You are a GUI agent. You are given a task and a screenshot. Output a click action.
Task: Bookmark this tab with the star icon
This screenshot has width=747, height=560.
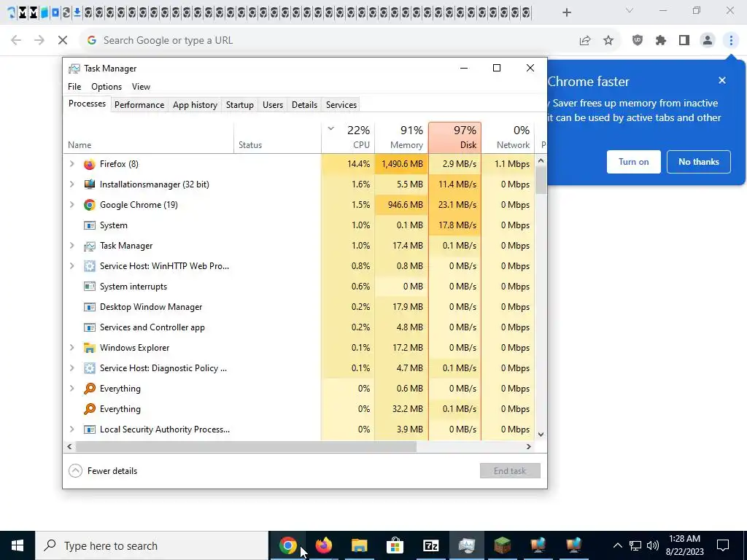(608, 41)
